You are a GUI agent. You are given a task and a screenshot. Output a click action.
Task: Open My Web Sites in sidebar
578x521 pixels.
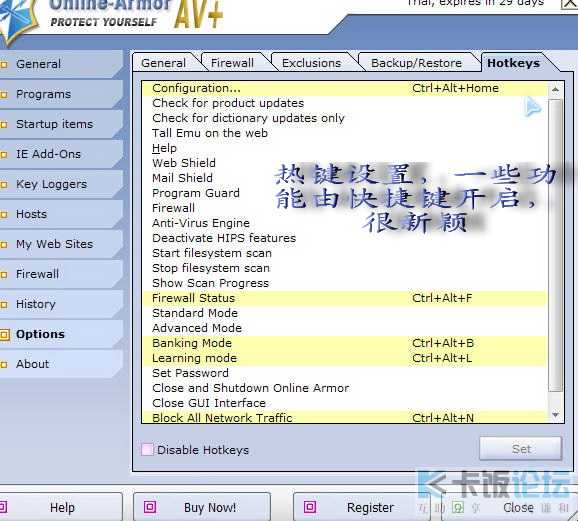click(61, 244)
